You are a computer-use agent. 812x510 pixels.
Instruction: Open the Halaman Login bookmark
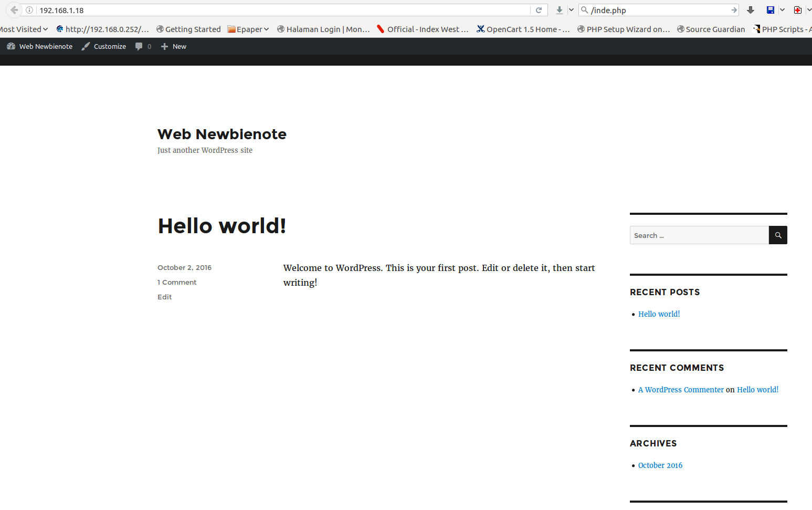point(323,29)
